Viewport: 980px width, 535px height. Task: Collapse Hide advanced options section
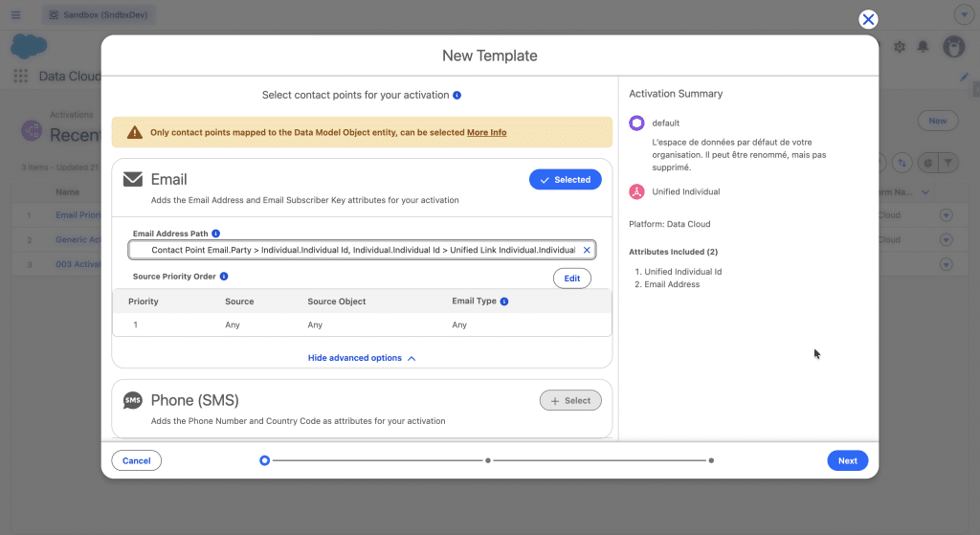pyautogui.click(x=362, y=358)
